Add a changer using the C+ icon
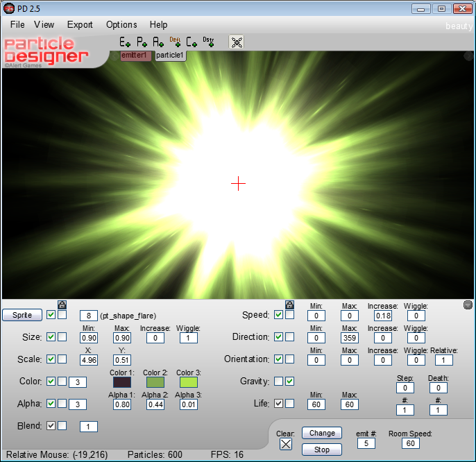Image resolution: width=476 pixels, height=462 pixels. 192,42
